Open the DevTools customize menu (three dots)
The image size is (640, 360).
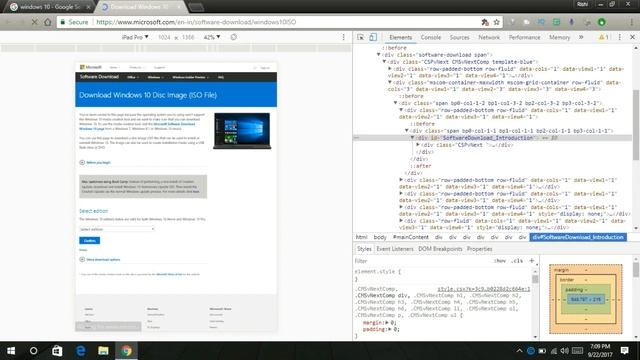620,37
